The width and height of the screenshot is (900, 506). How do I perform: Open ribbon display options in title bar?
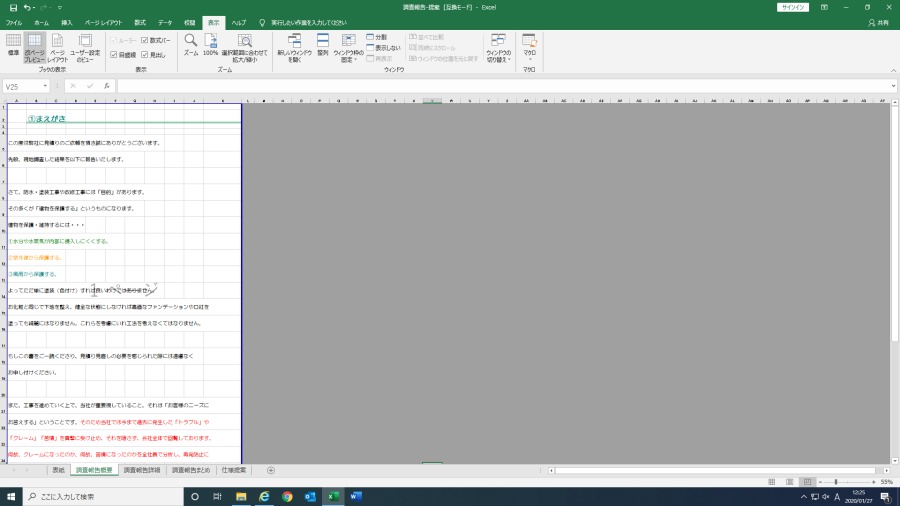[x=824, y=7]
